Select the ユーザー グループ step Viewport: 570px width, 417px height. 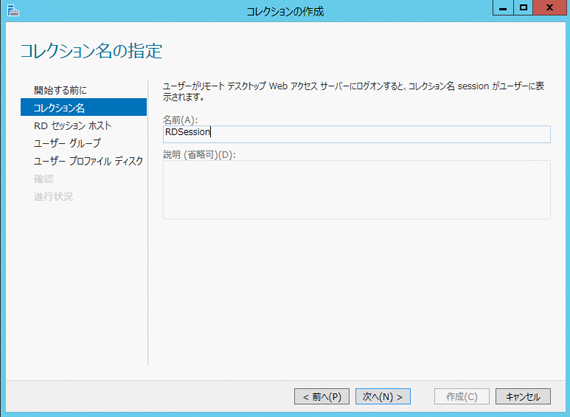pos(67,143)
